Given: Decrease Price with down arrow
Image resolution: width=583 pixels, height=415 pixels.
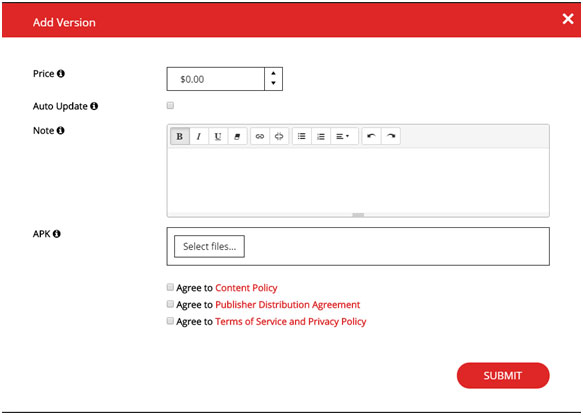Looking at the screenshot, I should (x=274, y=83).
